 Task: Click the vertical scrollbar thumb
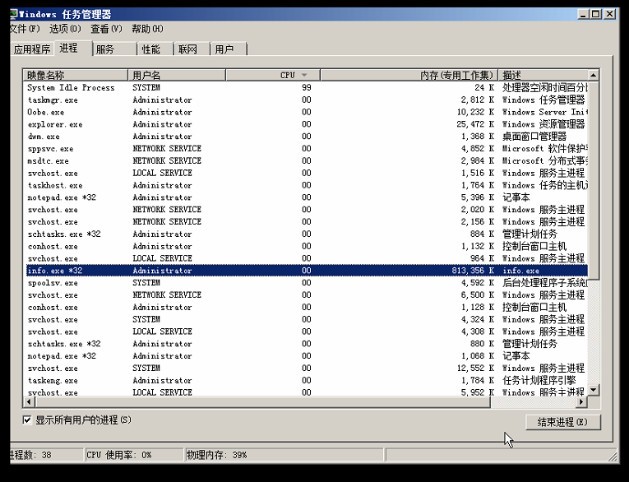pos(593,180)
